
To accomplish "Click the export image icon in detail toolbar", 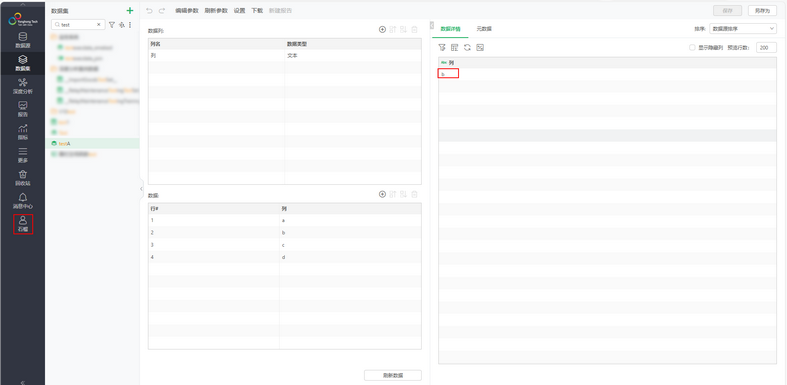I will coord(480,47).
